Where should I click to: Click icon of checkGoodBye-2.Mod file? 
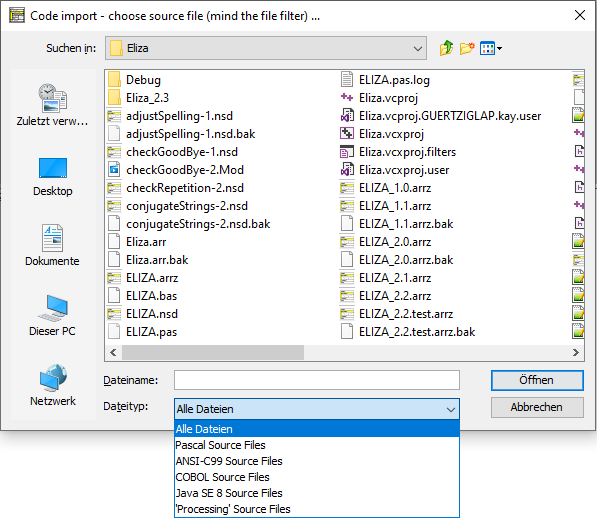(x=114, y=170)
